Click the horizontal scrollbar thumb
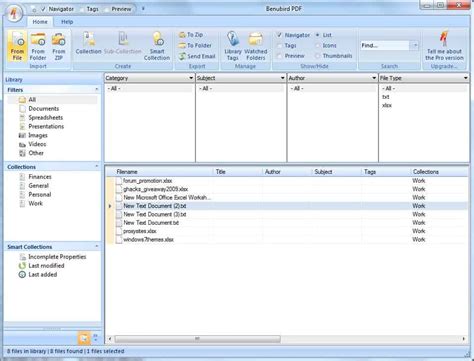Screen dimensions: 474x361 [197, 339]
